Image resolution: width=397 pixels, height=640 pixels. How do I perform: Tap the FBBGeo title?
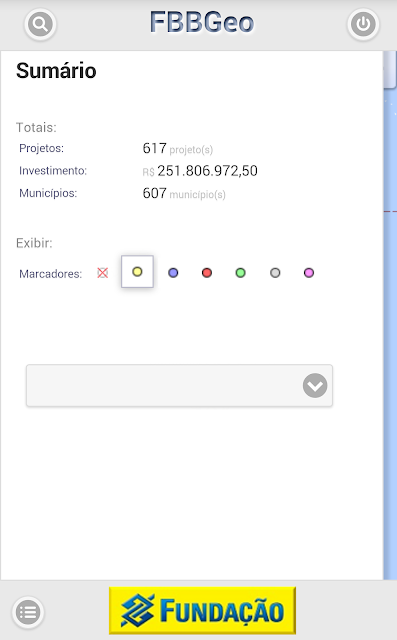[x=202, y=22]
